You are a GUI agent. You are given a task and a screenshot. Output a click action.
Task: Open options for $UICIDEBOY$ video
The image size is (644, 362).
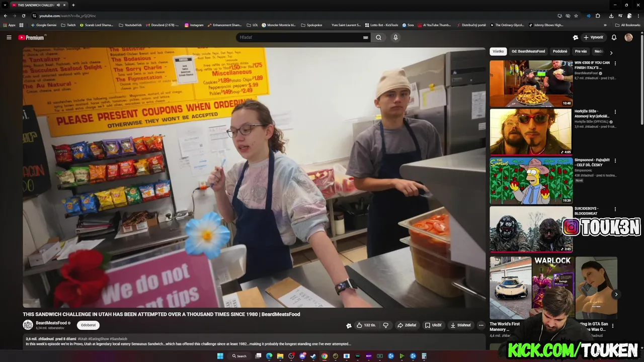point(615,209)
